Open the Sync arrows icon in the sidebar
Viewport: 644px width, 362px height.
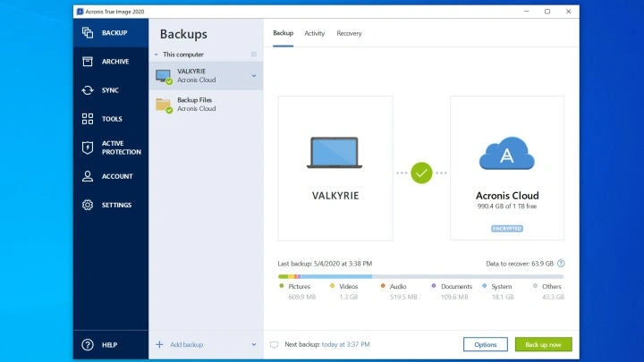point(88,90)
